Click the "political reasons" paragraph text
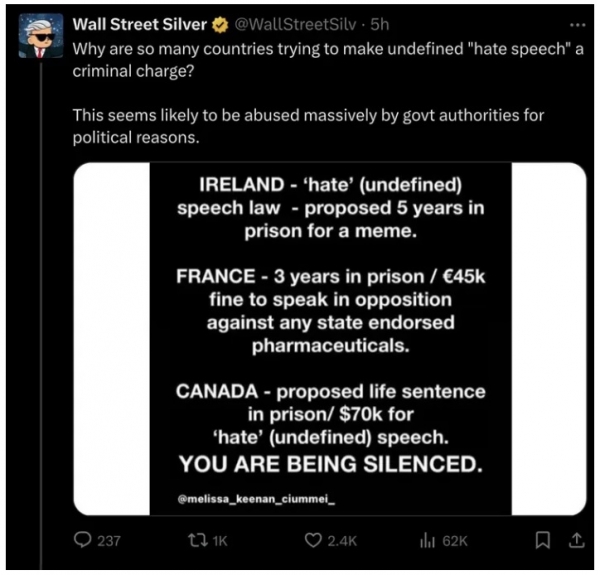The image size is (600, 575). [308, 126]
